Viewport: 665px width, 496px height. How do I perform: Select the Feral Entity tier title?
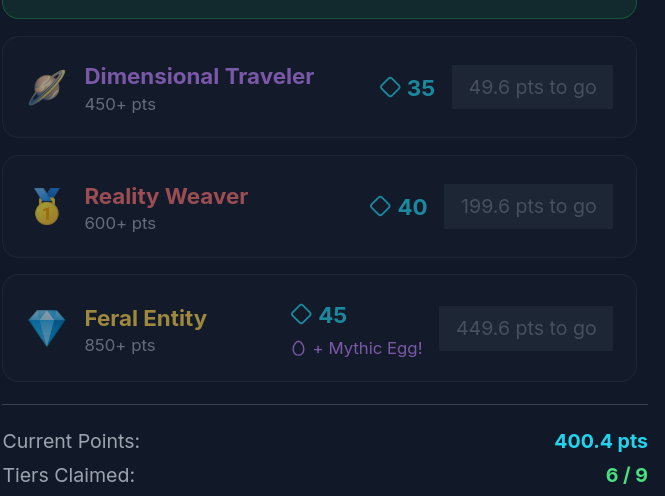[145, 318]
